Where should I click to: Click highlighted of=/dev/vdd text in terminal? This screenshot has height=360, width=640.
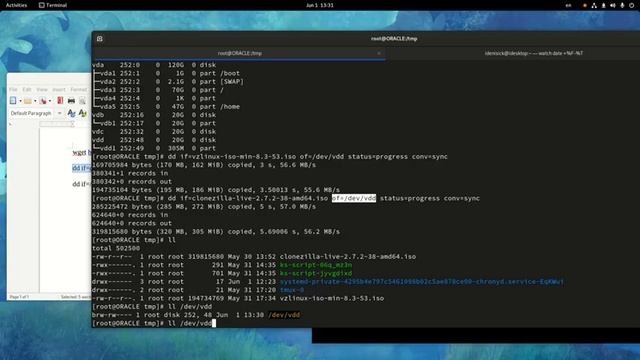coord(354,198)
